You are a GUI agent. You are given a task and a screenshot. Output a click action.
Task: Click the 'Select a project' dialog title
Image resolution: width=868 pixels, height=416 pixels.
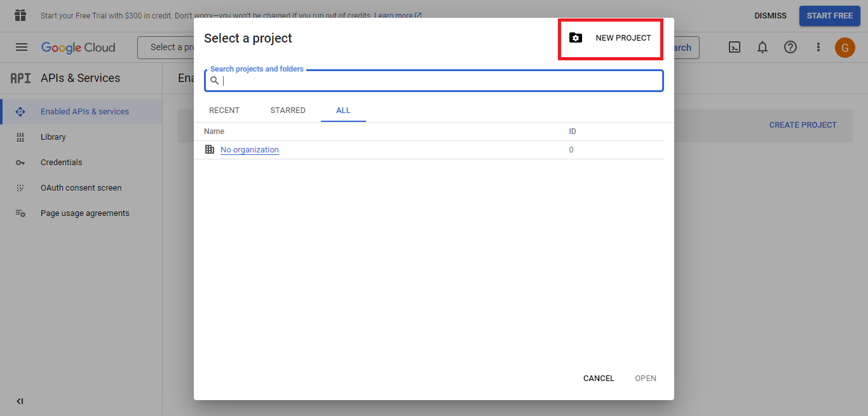248,38
